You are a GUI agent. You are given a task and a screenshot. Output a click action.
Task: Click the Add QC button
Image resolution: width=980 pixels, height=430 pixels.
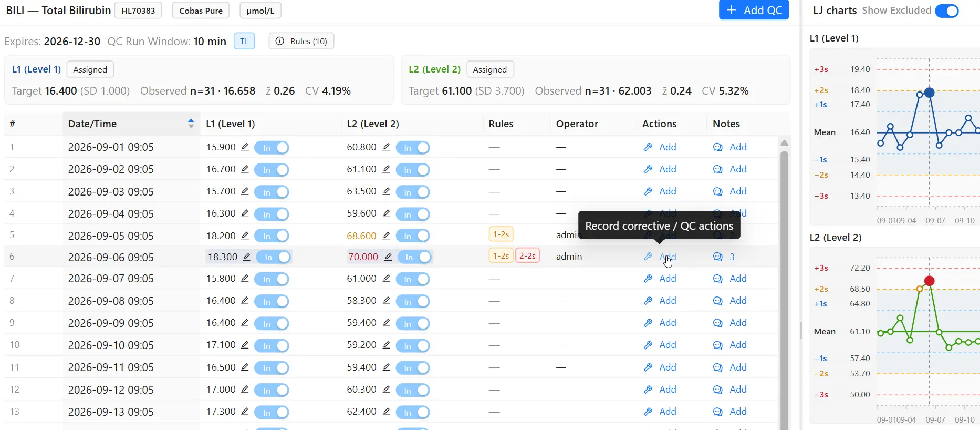coord(754,10)
